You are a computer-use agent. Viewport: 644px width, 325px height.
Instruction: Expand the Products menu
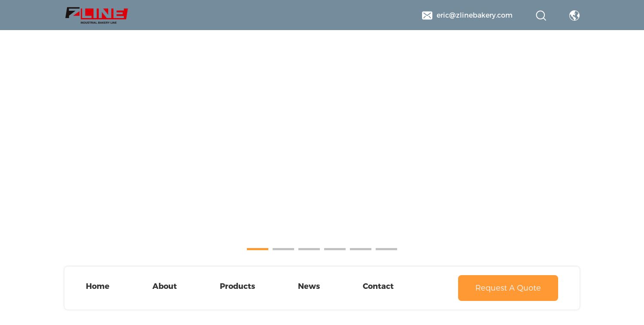pyautogui.click(x=237, y=286)
